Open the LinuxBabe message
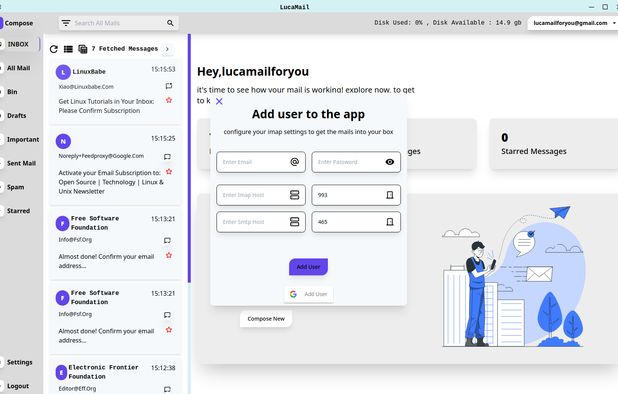Image resolution: width=618 pixels, height=394 pixels. [115, 92]
